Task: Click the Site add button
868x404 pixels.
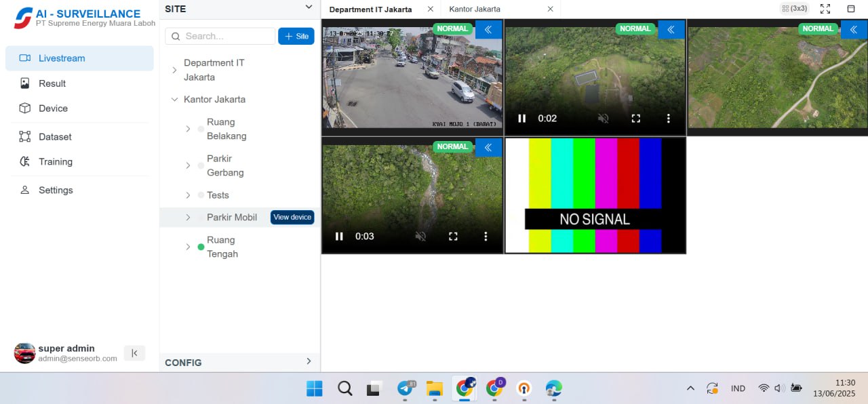Action: click(x=296, y=36)
